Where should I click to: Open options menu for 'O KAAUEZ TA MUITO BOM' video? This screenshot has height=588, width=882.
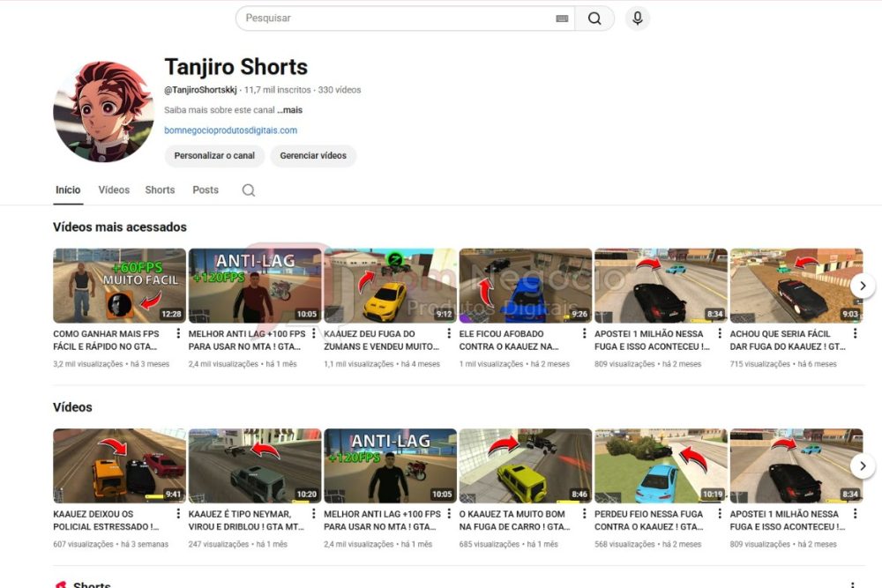(x=585, y=514)
